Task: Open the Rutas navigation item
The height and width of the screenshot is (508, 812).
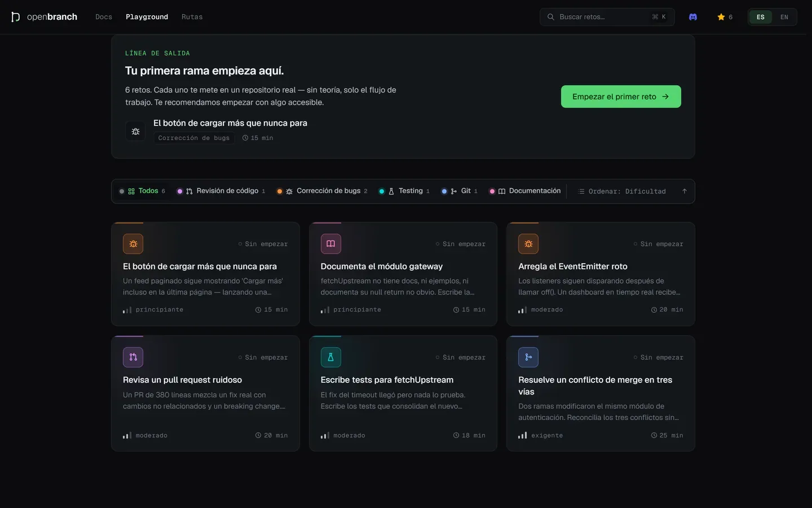Action: pyautogui.click(x=192, y=17)
